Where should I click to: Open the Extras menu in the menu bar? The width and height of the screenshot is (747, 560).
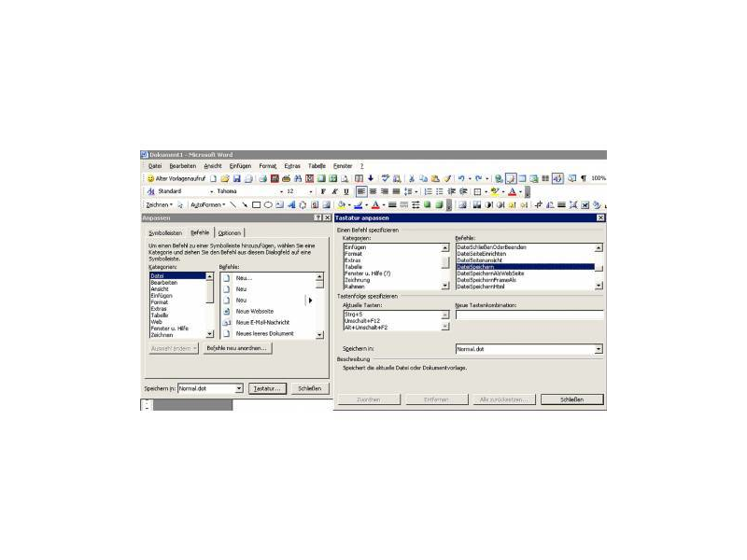click(292, 166)
